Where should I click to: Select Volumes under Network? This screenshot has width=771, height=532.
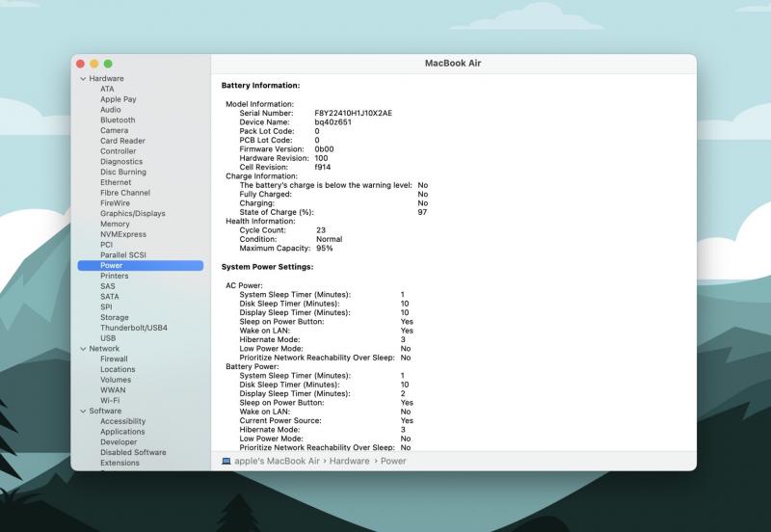[x=116, y=380]
